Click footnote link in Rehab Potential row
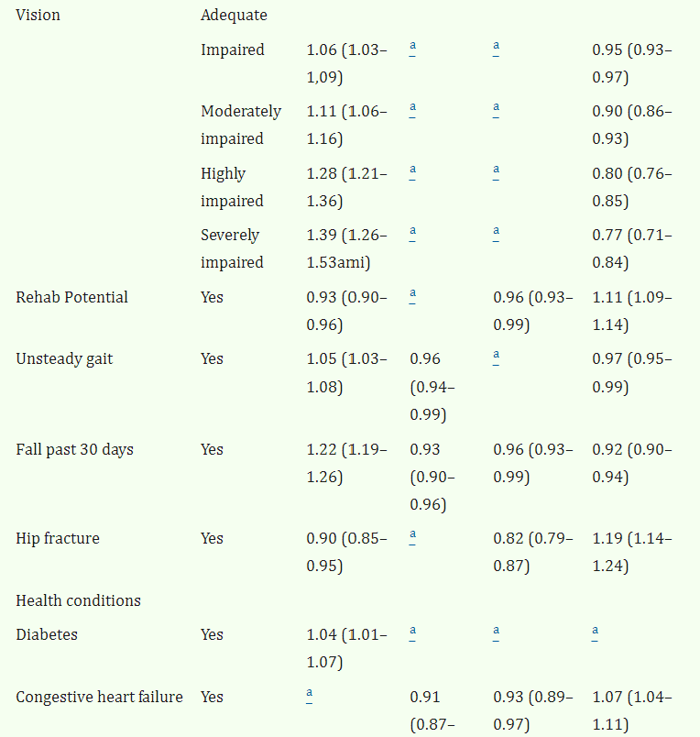This screenshot has height=737, width=700. 412,295
